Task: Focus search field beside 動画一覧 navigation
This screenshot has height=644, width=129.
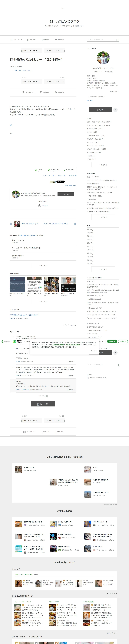Action: tap(103, 39)
